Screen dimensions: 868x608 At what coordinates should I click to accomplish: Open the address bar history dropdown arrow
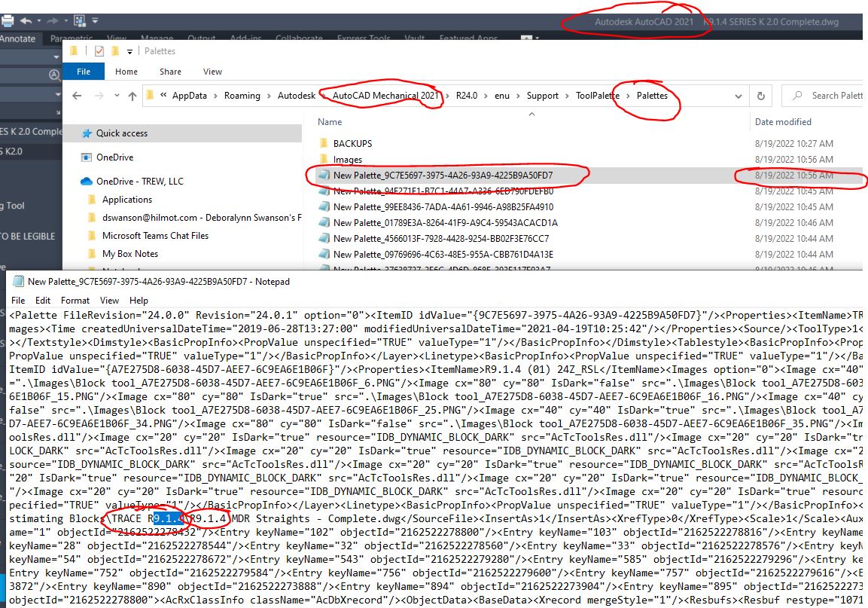click(x=738, y=95)
